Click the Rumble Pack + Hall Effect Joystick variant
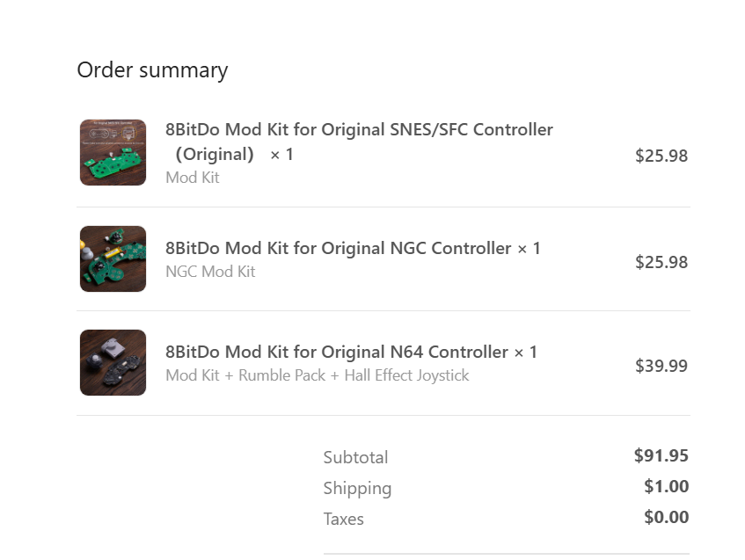 click(x=317, y=375)
